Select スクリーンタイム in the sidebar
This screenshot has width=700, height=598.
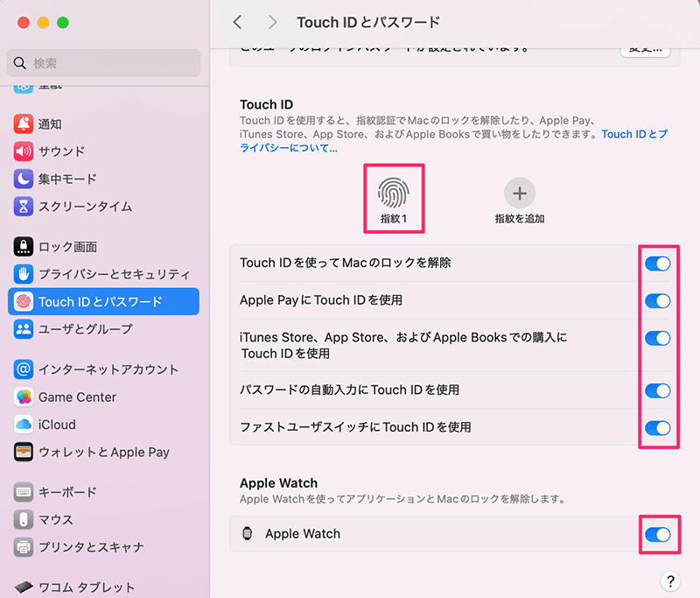[x=85, y=207]
